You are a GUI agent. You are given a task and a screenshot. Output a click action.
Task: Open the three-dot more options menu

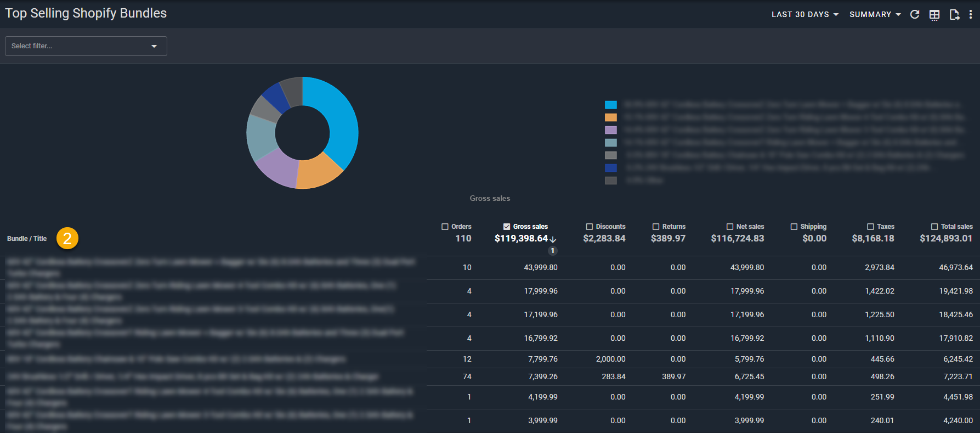(971, 15)
